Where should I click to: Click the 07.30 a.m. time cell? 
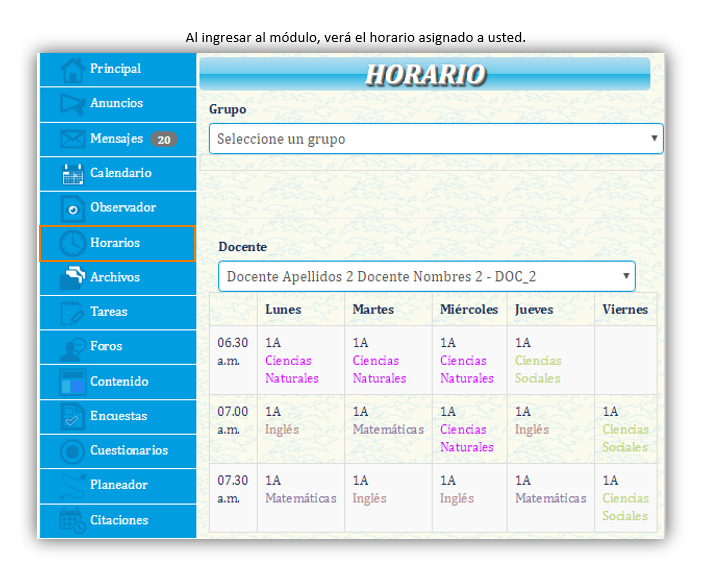(233, 498)
